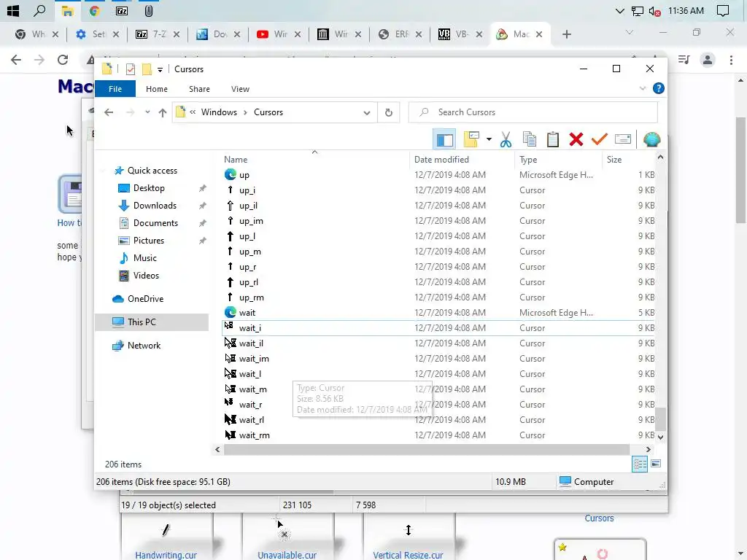Sort by the Date modified column
The height and width of the screenshot is (560, 747).
click(x=462, y=160)
